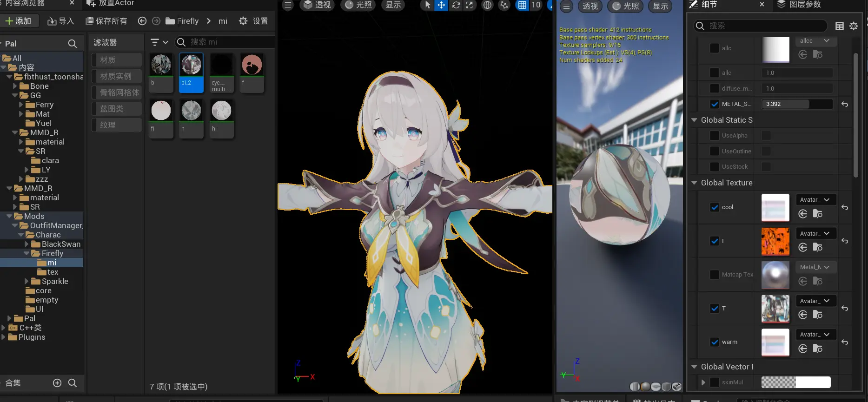Toggle world/local coordinate globe icon
This screenshot has width=868, height=402.
point(487,5)
